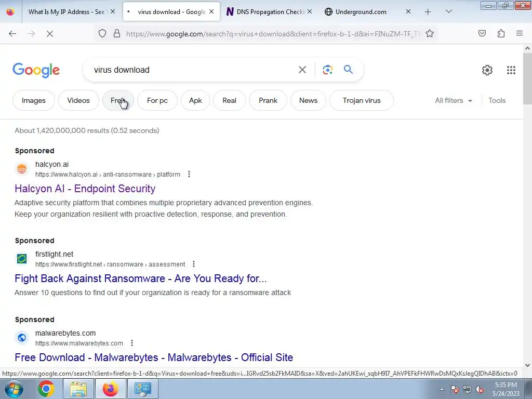Close the What Is My IP Address tab
532x399 pixels.
point(113,11)
